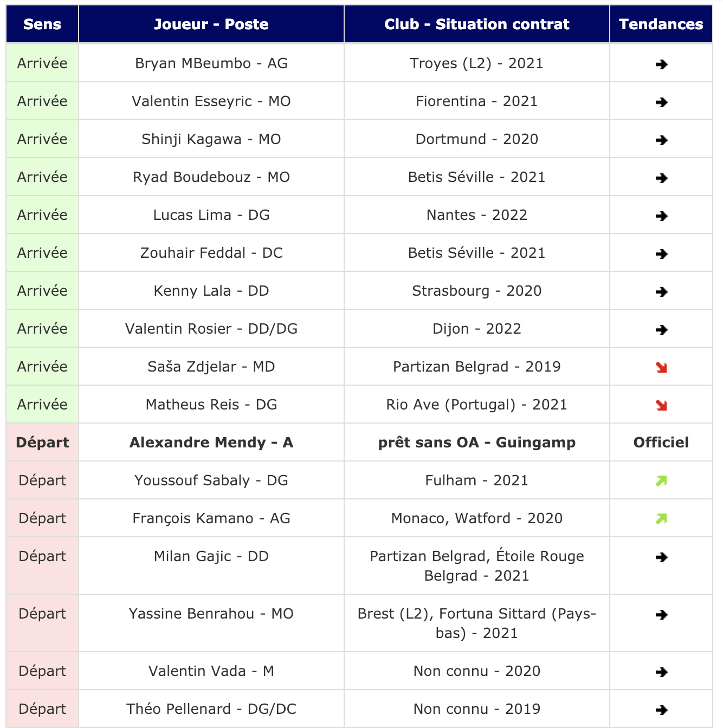723x728 pixels.
Task: Click the trend arrow for Théo Pellenard
Action: tap(661, 710)
